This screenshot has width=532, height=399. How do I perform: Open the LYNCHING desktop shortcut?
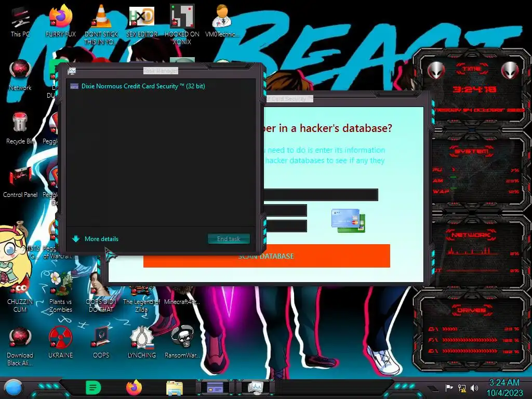point(142,342)
